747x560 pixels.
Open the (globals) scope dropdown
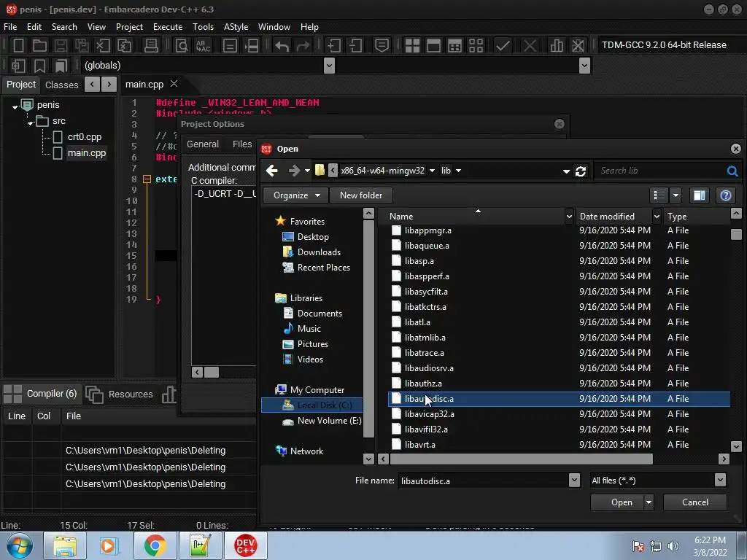click(329, 65)
